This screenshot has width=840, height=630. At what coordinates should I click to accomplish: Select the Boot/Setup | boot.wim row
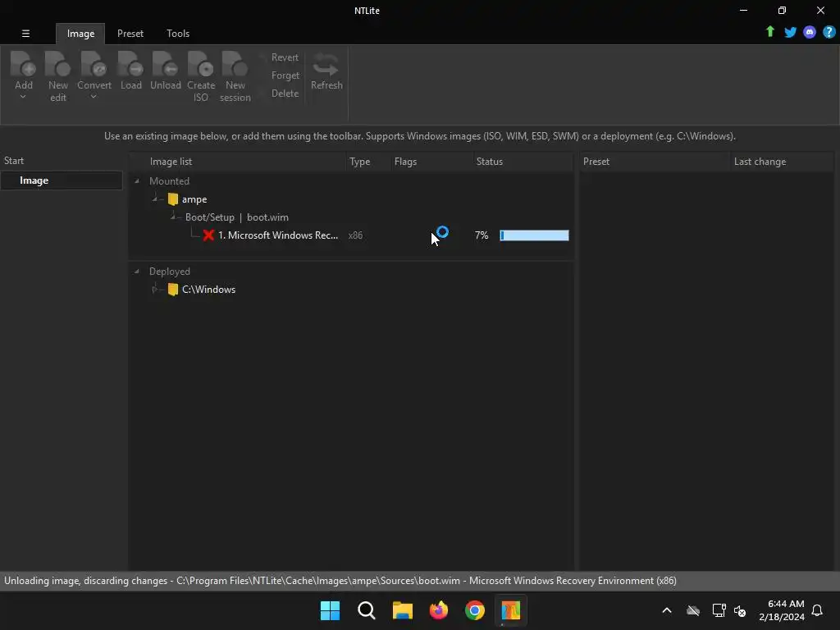coord(237,217)
